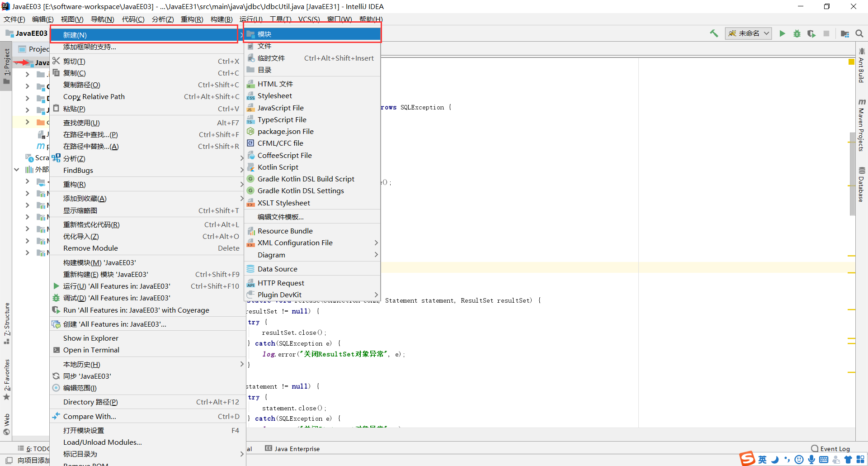Open Project Structure toolbar icon
The image size is (868, 466).
844,33
